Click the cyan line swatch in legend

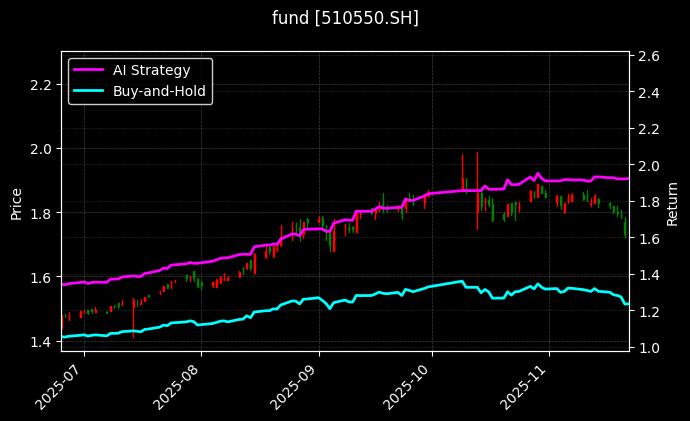89,91
